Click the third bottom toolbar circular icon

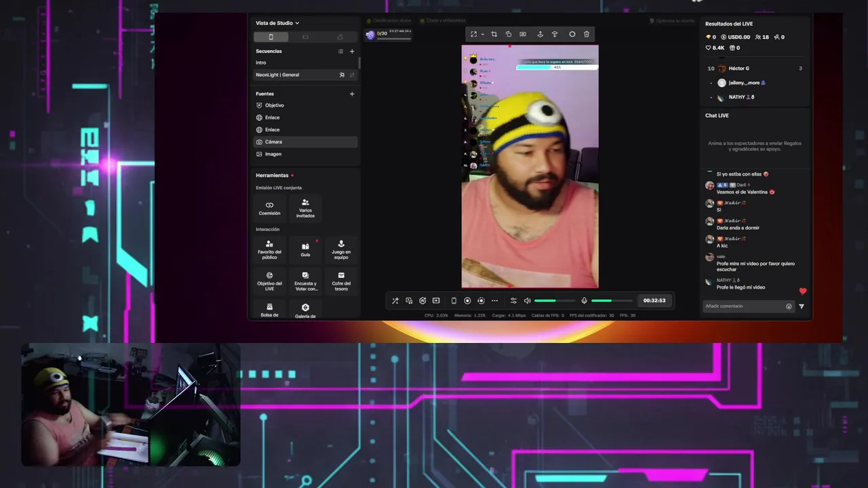pyautogui.click(x=422, y=300)
